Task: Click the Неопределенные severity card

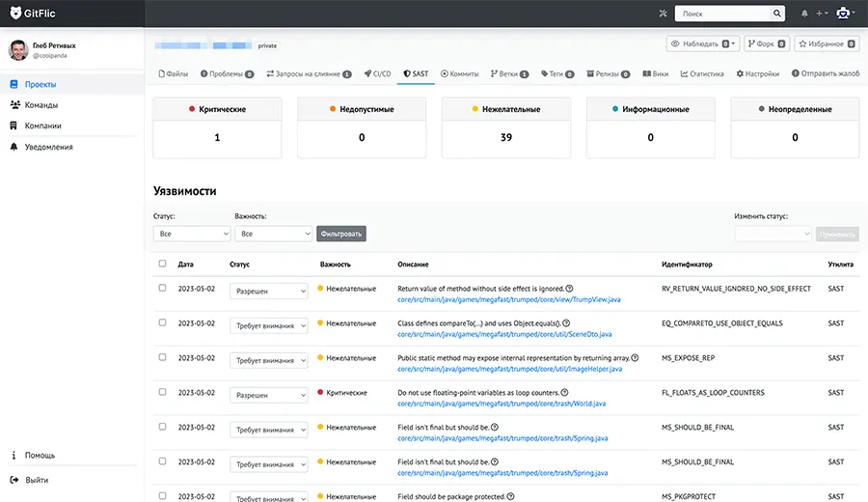Action: [795, 128]
